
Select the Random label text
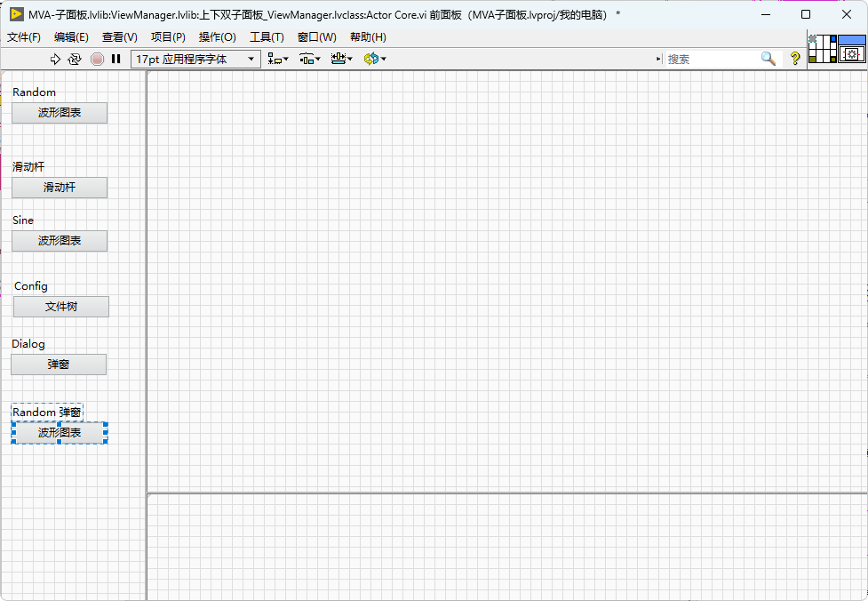point(35,92)
